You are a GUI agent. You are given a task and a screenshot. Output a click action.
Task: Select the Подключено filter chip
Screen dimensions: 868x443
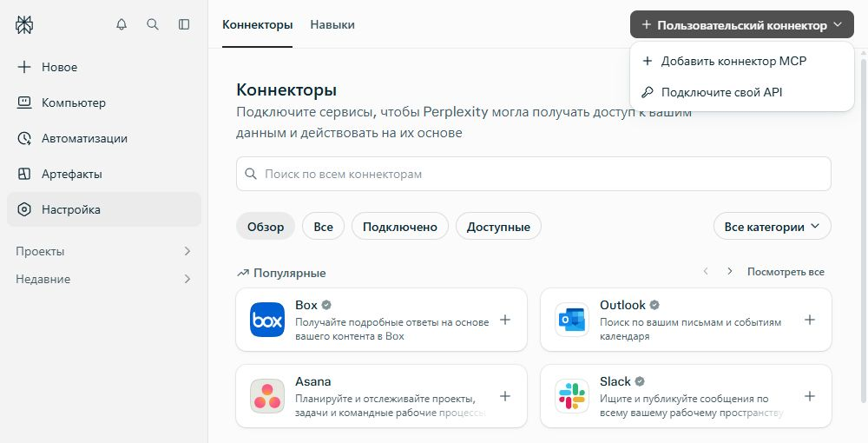pyautogui.click(x=399, y=227)
